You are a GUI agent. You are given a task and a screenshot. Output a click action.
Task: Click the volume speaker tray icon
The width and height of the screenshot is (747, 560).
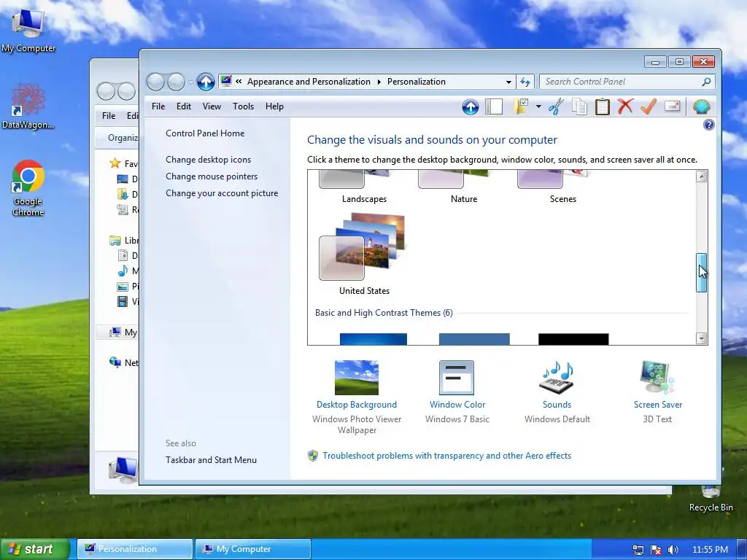(673, 550)
